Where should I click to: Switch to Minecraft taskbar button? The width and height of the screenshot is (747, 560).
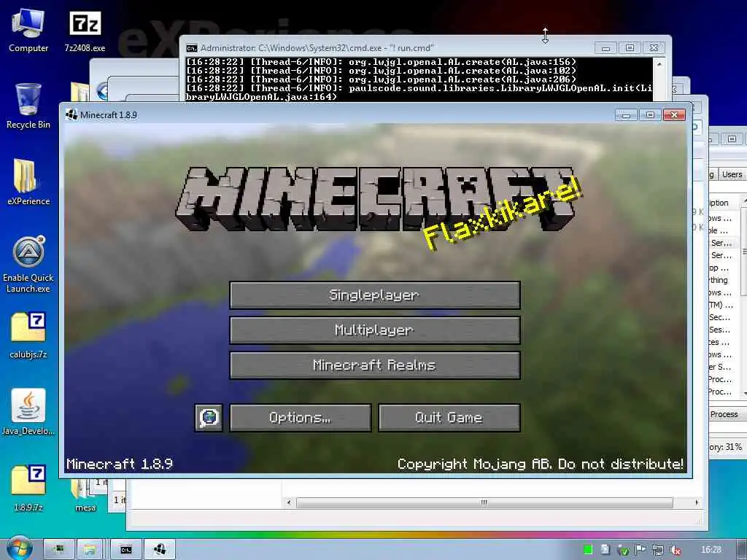click(x=160, y=550)
